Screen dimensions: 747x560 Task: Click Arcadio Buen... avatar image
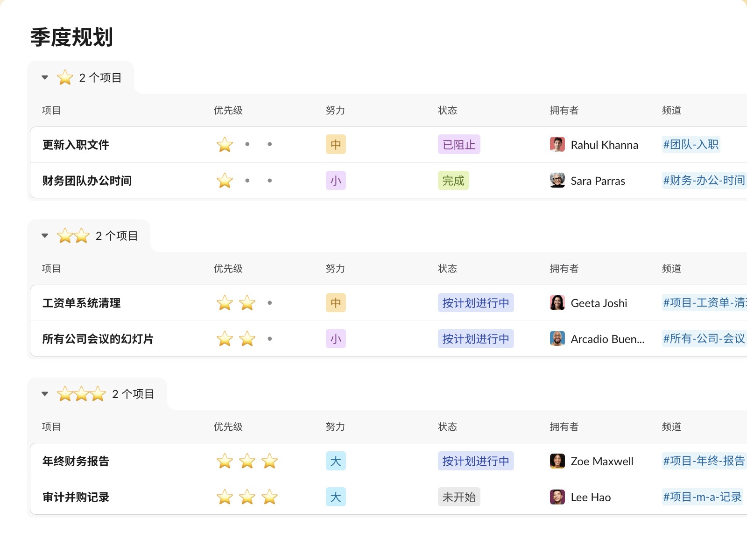click(x=557, y=339)
